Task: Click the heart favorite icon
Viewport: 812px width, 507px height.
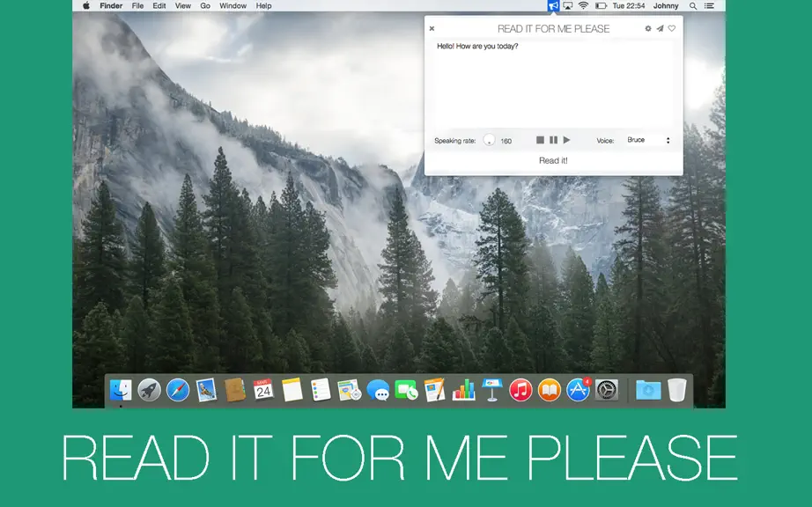Action: [672, 28]
